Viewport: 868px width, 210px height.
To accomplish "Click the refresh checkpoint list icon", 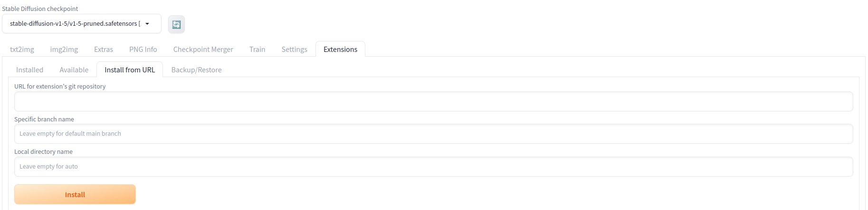I will pyautogui.click(x=176, y=24).
